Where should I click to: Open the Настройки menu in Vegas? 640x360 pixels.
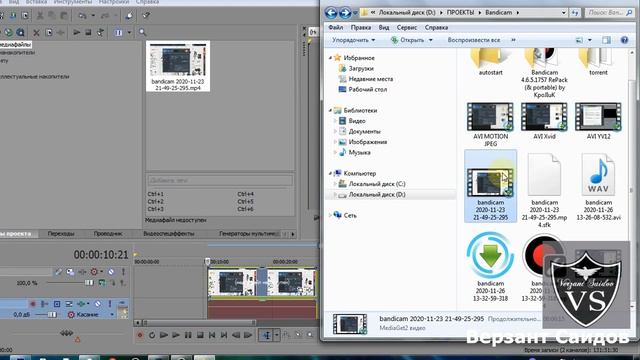114,2
